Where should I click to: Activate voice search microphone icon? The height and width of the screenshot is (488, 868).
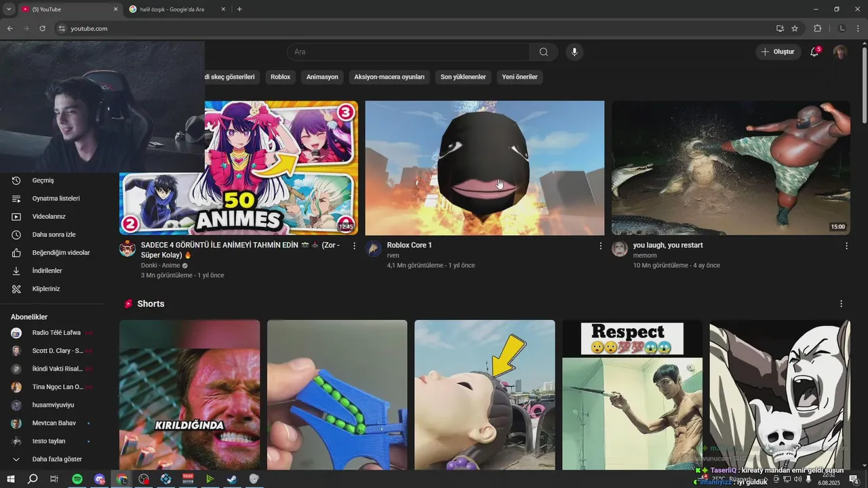click(x=574, y=52)
